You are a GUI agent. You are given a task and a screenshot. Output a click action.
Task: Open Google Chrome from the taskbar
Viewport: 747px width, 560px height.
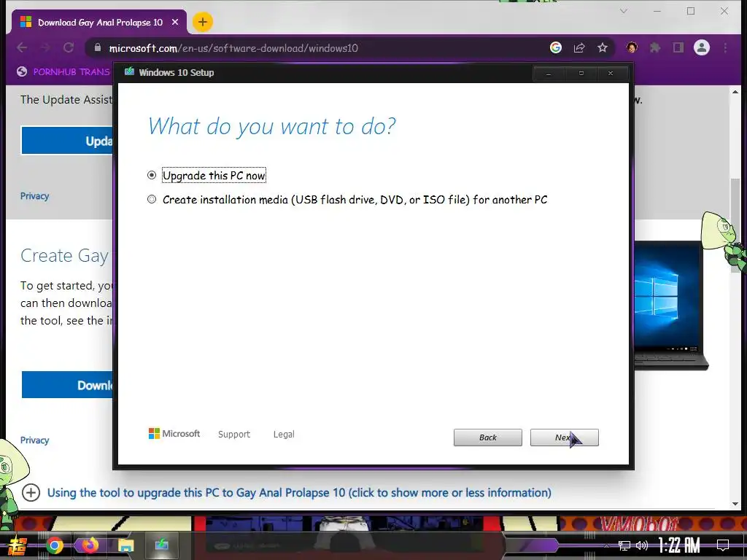54,545
